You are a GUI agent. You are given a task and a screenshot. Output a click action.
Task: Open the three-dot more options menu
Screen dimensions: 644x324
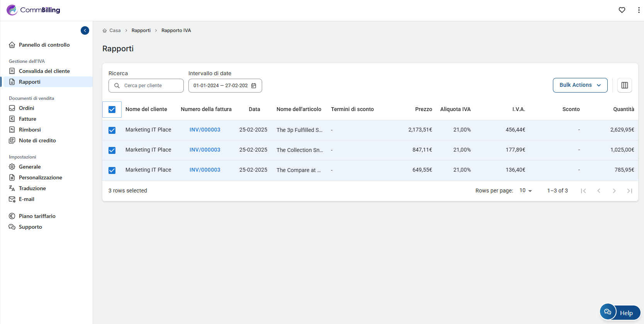pos(639,10)
